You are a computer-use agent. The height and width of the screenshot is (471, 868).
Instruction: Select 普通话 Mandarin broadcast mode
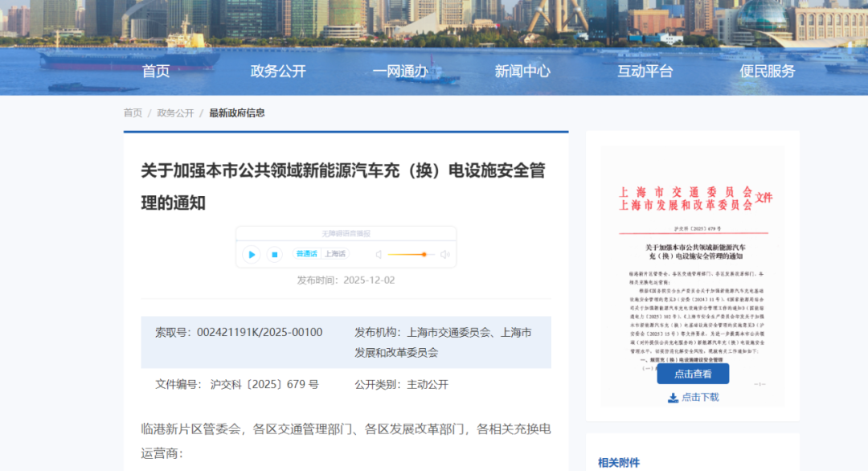305,254
